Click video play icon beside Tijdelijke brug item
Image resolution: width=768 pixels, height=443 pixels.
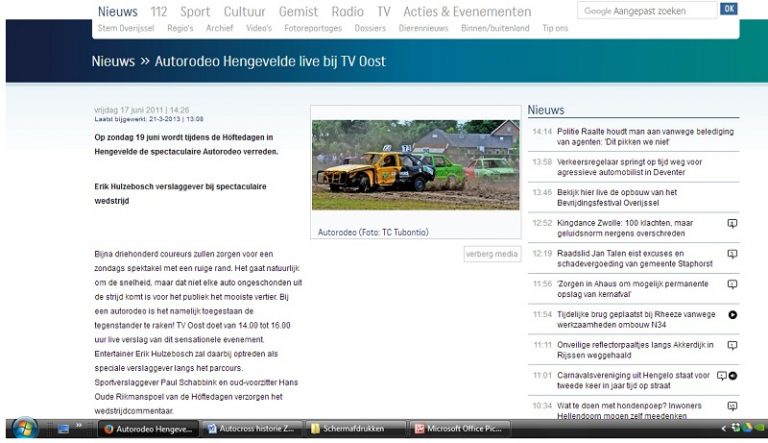[x=733, y=315]
